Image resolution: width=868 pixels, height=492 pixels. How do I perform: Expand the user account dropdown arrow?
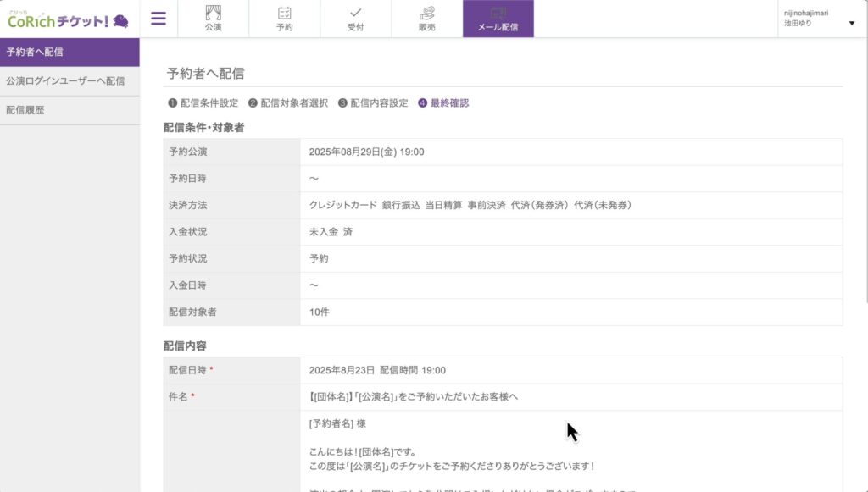click(x=852, y=23)
